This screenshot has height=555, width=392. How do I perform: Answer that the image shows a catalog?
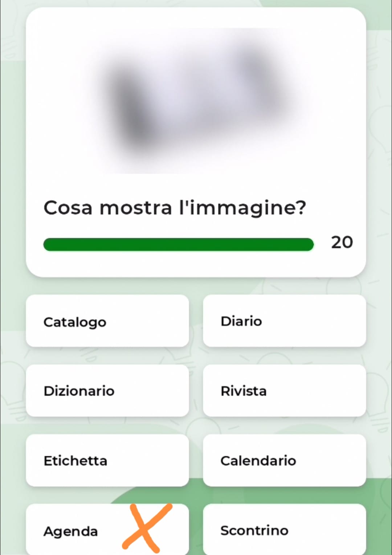click(x=107, y=321)
